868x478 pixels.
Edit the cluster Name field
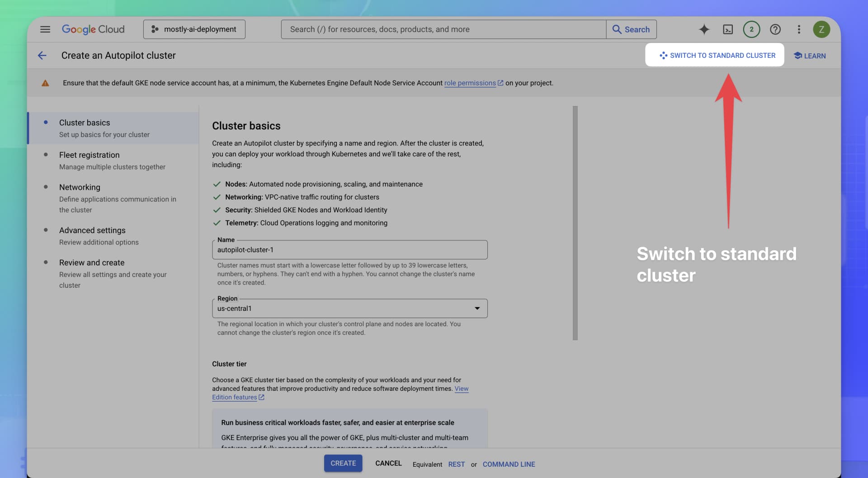(x=349, y=249)
